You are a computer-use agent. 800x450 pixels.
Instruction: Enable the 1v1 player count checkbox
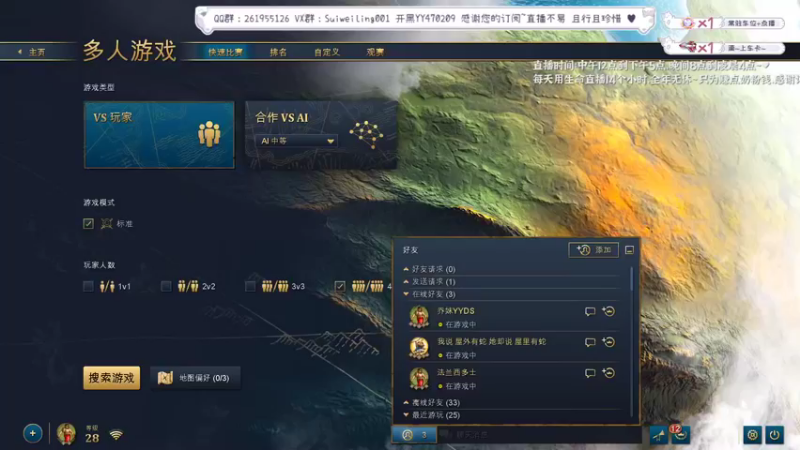[x=88, y=286]
